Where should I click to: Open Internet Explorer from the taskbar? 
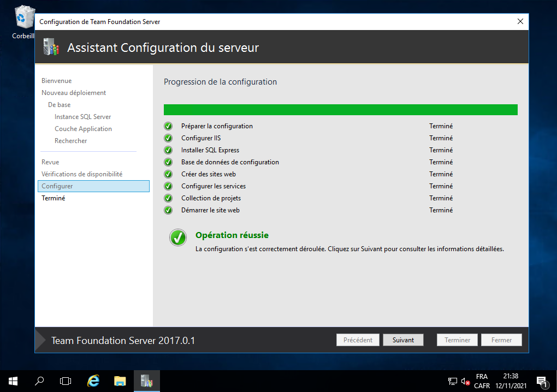coord(93,381)
